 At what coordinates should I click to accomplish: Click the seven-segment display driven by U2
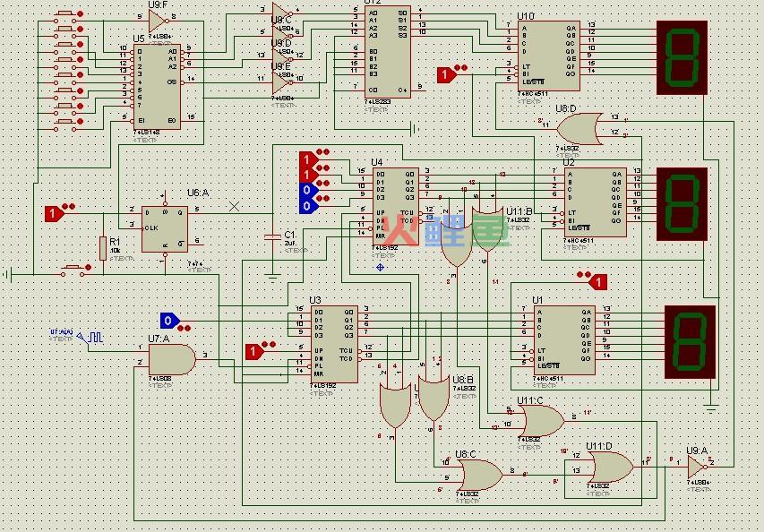[682, 204]
